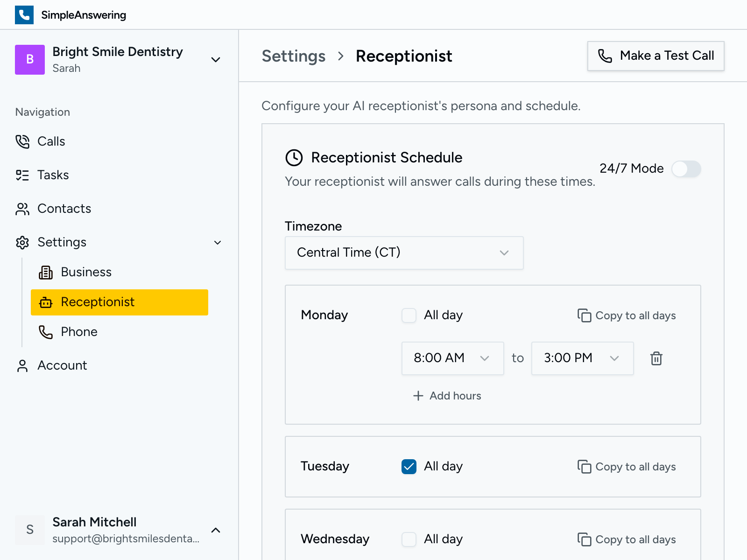Navigate to Settings via breadcrumb
The width and height of the screenshot is (747, 560).
point(294,56)
